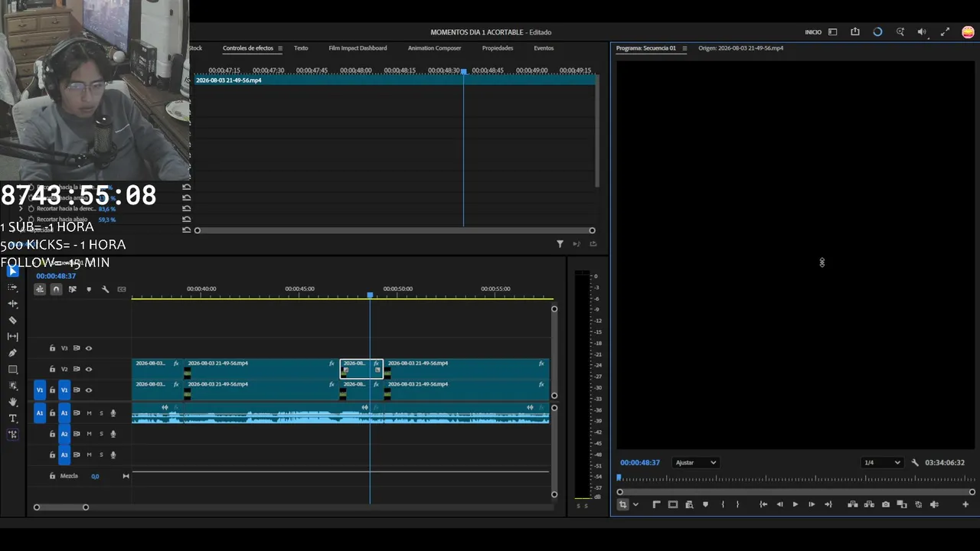Click the program monitor zoom scroll bar
980x551 pixels.
pyautogui.click(x=795, y=492)
